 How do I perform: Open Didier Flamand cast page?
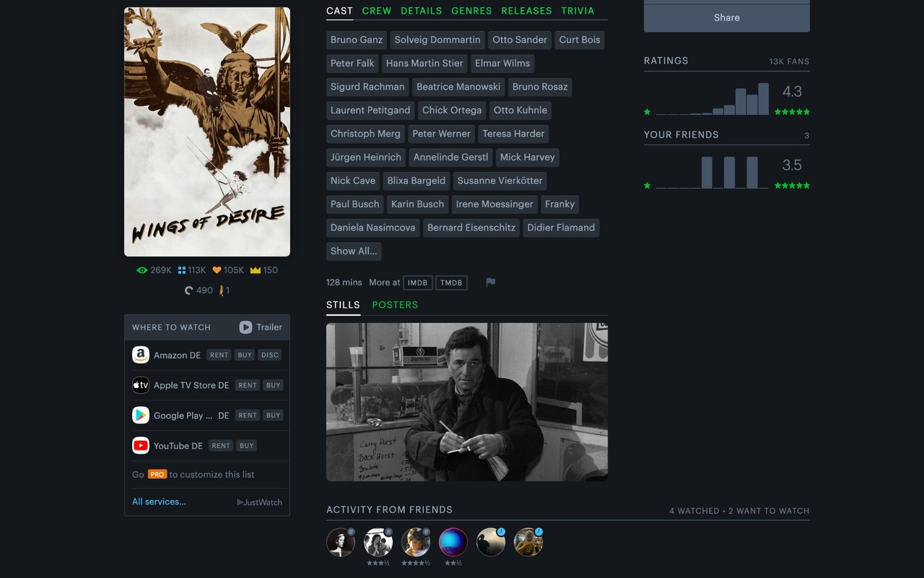[x=561, y=228]
